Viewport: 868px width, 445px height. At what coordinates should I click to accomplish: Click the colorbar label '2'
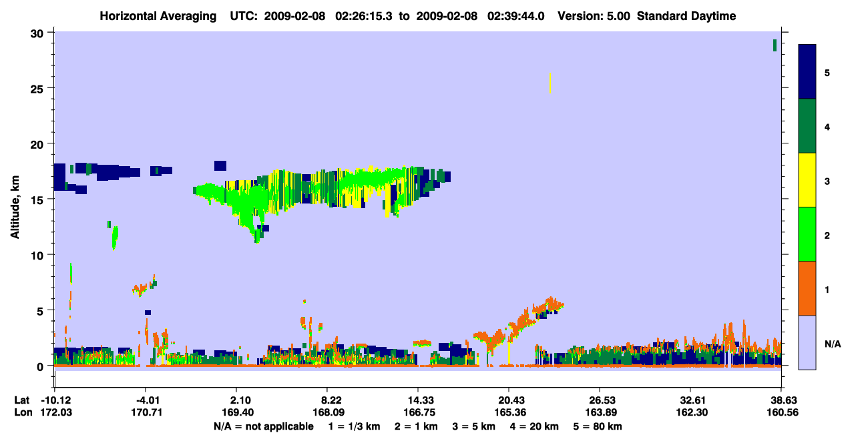point(827,235)
